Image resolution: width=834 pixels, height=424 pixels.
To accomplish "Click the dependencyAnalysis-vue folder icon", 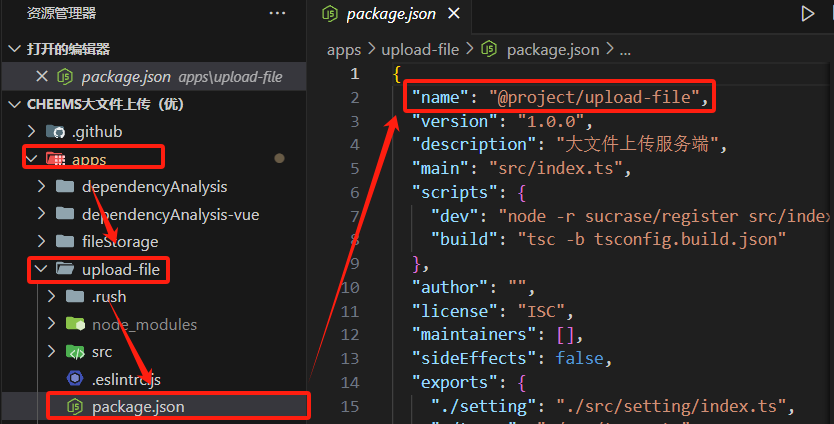I will point(65,214).
